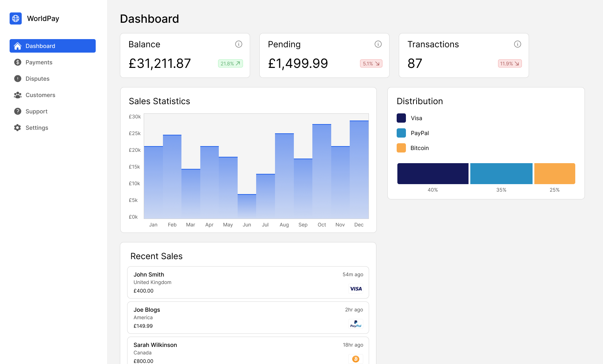
Task: Click the Sales Statistics heading
Action: [x=159, y=101]
